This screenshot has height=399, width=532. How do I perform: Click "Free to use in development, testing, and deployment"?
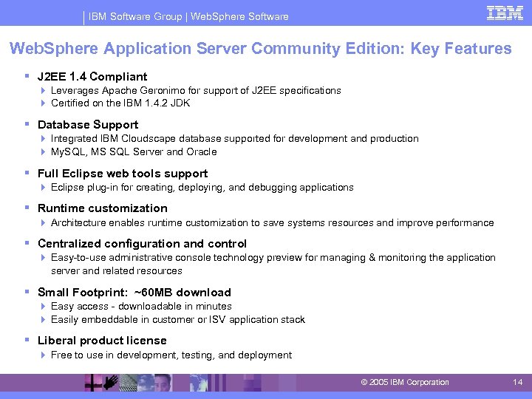click(x=171, y=355)
